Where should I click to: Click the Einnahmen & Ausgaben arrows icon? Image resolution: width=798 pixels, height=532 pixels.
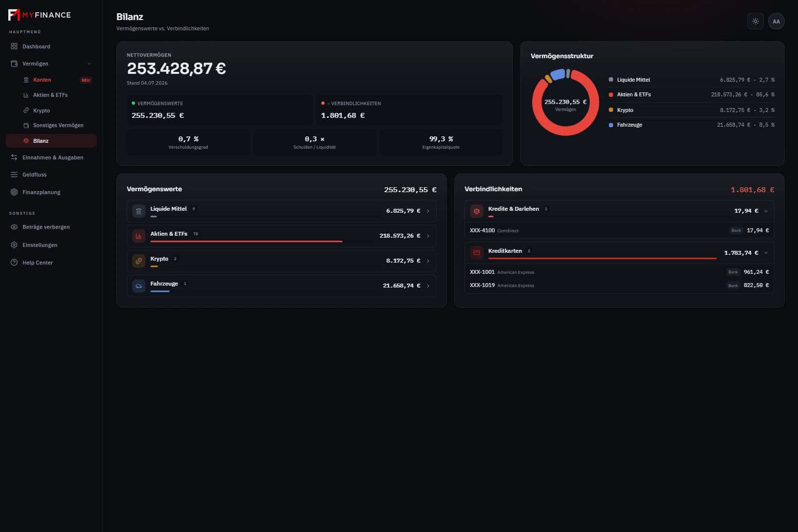pyautogui.click(x=14, y=157)
